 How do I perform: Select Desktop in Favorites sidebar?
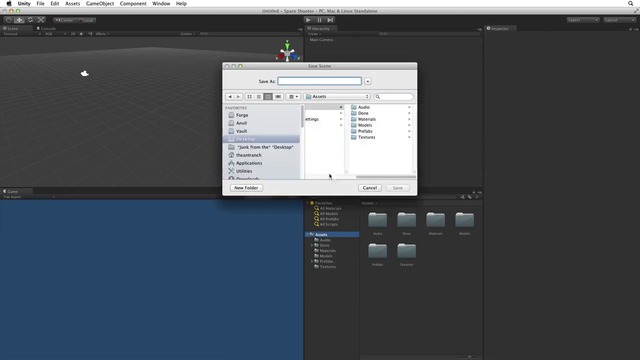[x=262, y=139]
